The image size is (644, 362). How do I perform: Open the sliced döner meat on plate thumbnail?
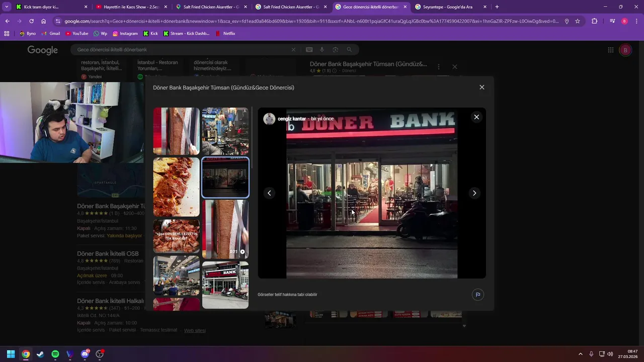[x=176, y=187]
